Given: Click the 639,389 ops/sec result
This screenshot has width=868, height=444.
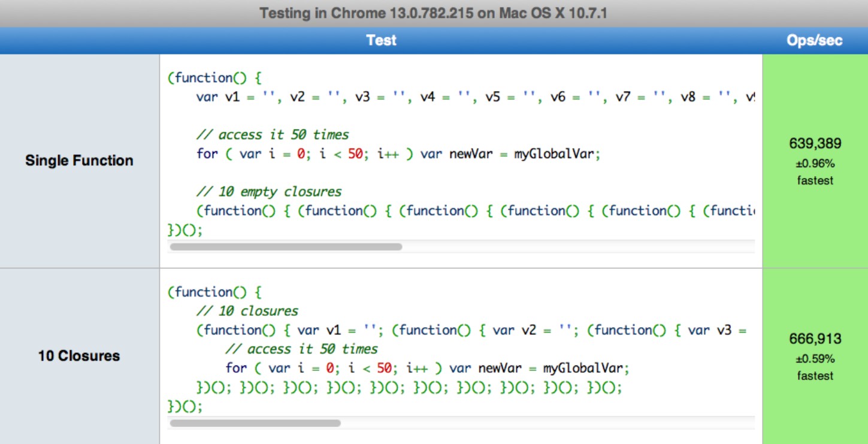Looking at the screenshot, I should point(815,144).
